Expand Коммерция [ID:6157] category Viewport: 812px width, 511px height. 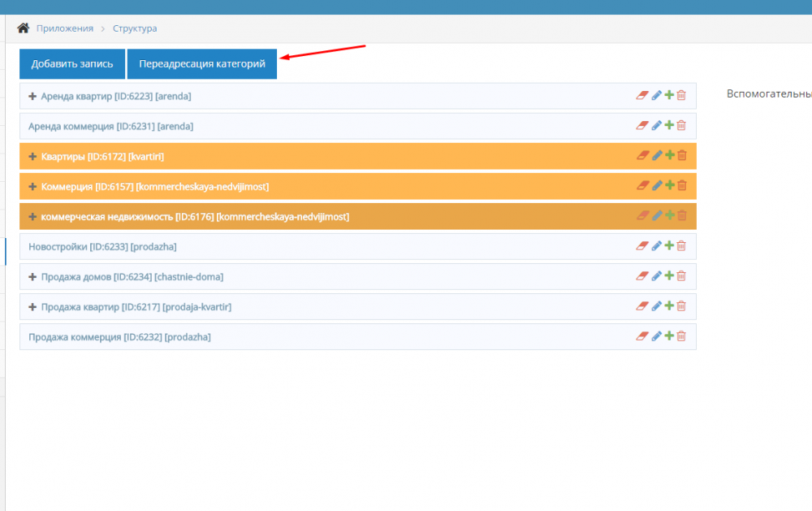point(32,187)
